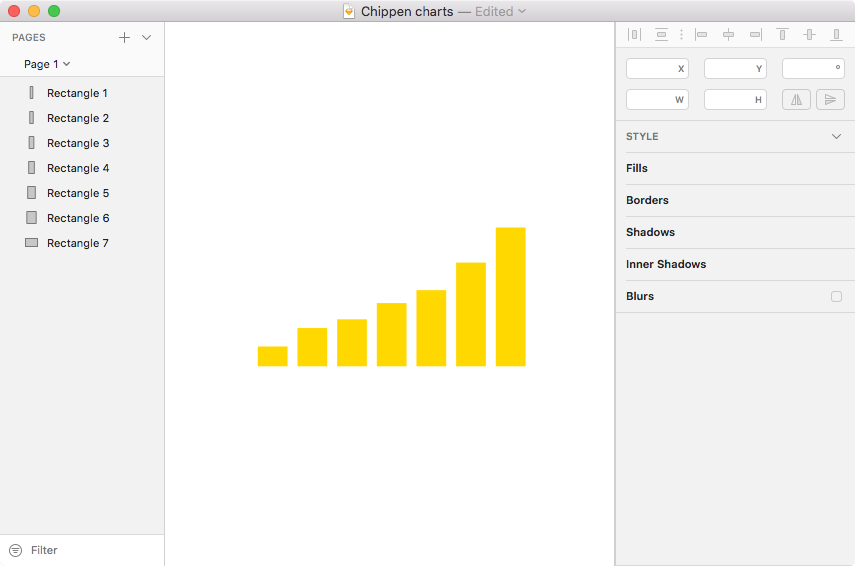Align layers to the left edge
The image size is (855, 566).
pyautogui.click(x=701, y=35)
